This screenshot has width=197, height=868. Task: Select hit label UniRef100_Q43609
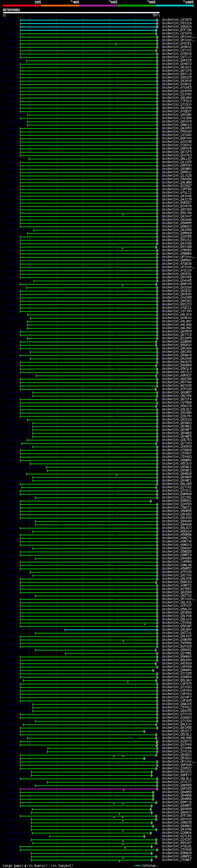click(x=177, y=81)
